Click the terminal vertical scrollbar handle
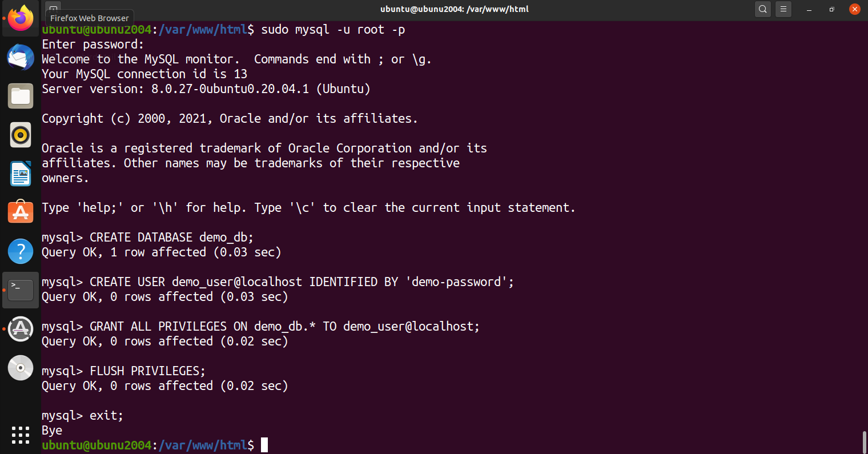This screenshot has width=868, height=454. click(x=864, y=441)
